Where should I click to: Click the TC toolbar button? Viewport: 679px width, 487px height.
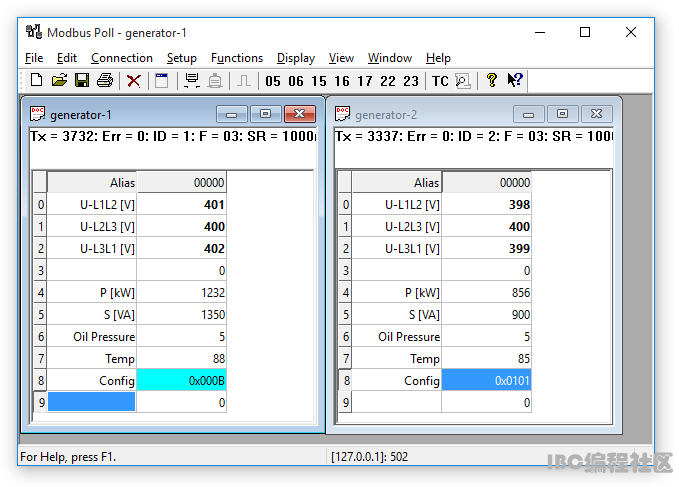click(440, 82)
